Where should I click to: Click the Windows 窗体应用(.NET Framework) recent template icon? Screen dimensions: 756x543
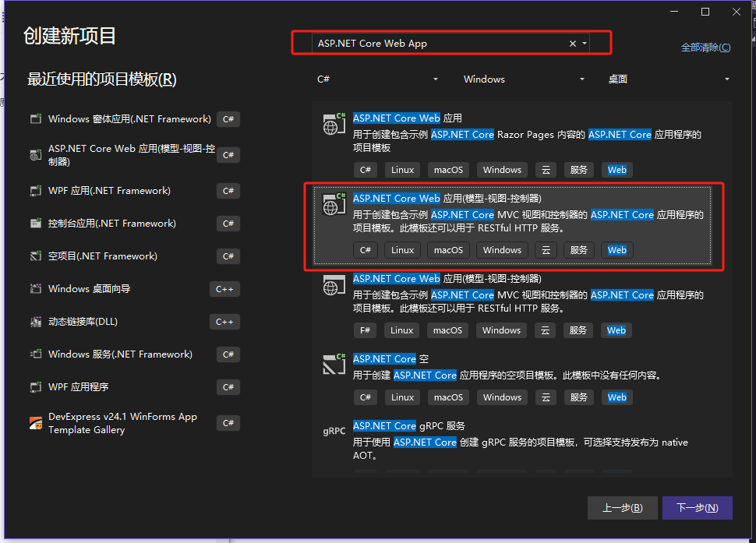point(36,118)
